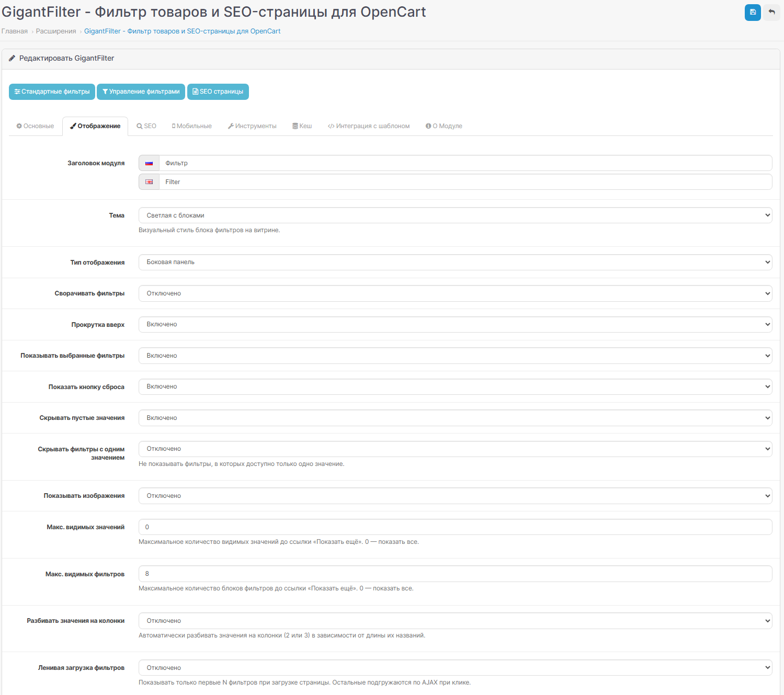Click the Главная breadcrumb link
Screen dimensions: 784x695
pyautogui.click(x=15, y=31)
